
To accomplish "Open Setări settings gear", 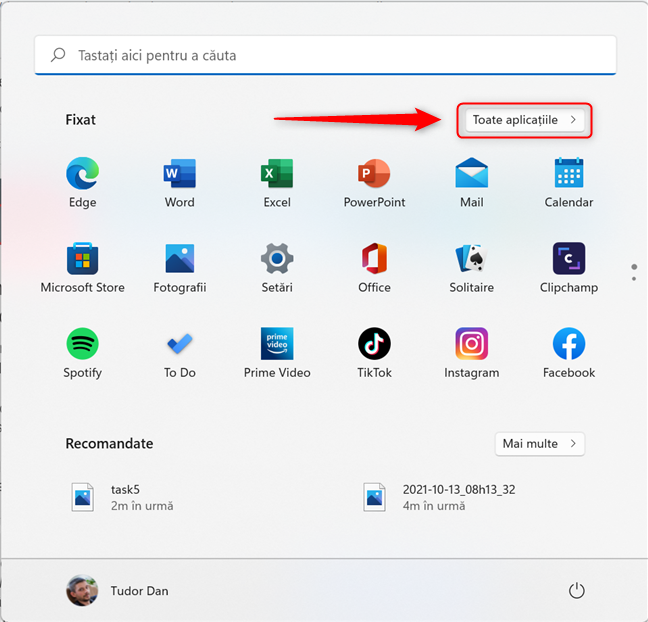I will (x=277, y=268).
